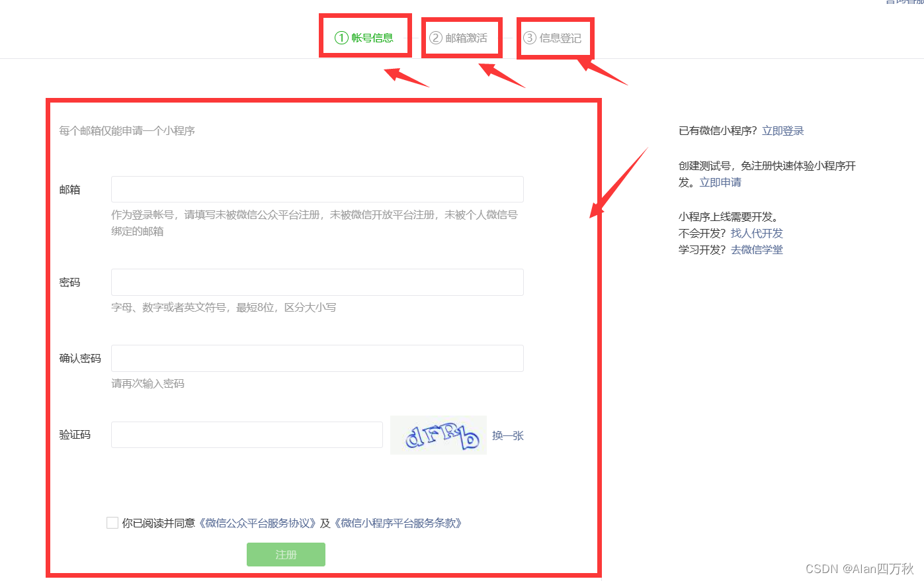Click hint text 请再次输入密码
The width and height of the screenshot is (924, 581).
(148, 384)
